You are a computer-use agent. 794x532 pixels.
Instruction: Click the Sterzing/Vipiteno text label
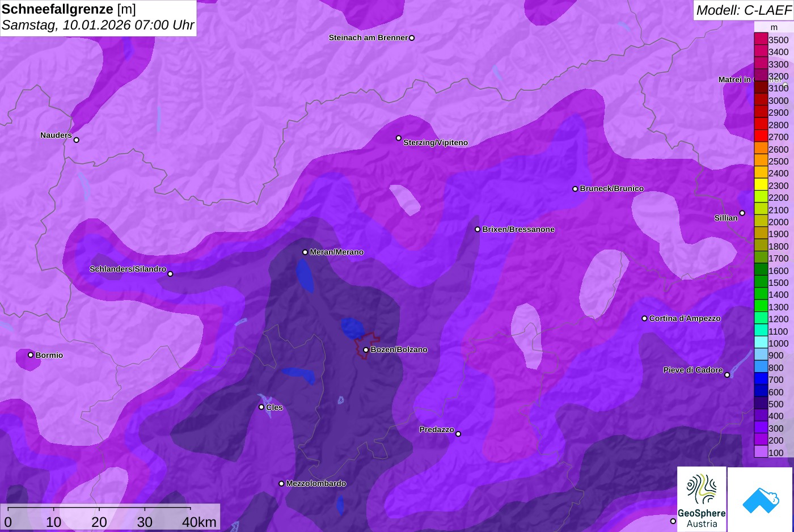[x=436, y=143]
